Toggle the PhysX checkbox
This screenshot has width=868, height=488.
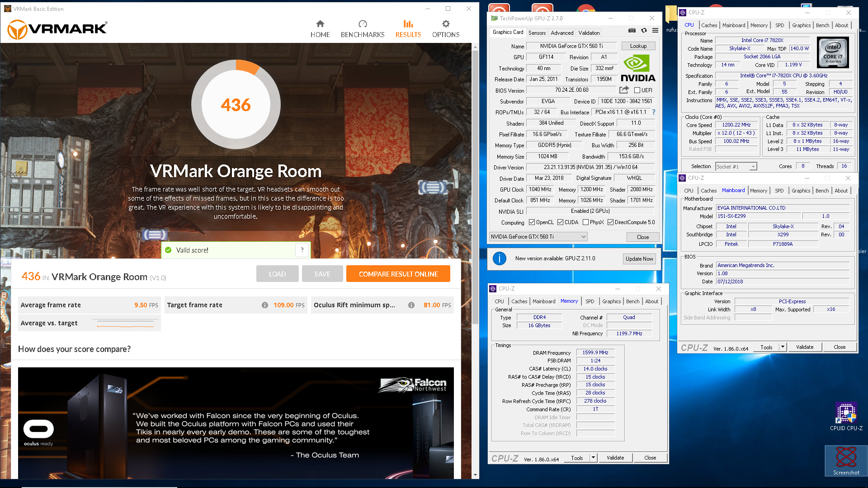(x=586, y=222)
